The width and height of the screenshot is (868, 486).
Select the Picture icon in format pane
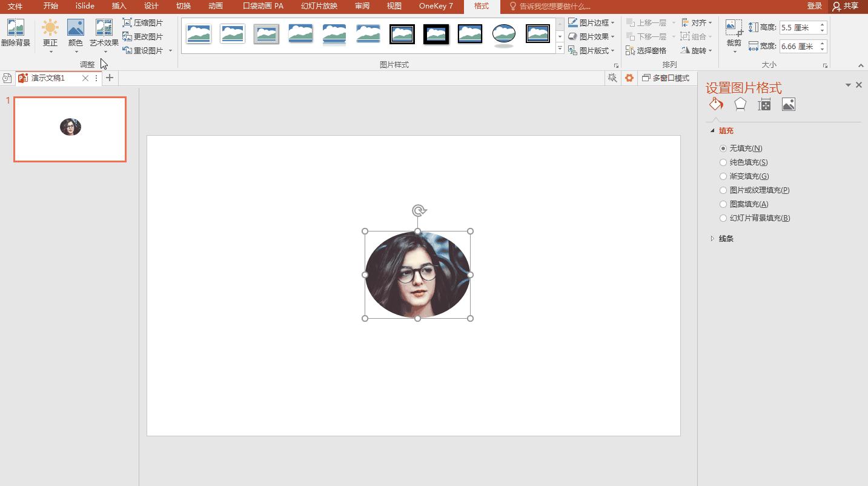[789, 104]
